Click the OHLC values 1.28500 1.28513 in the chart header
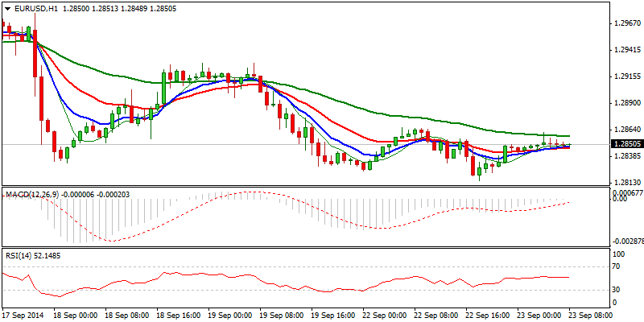 click(89, 9)
